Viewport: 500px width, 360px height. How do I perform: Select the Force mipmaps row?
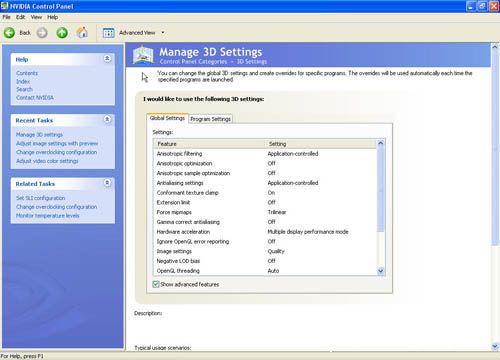tap(265, 212)
